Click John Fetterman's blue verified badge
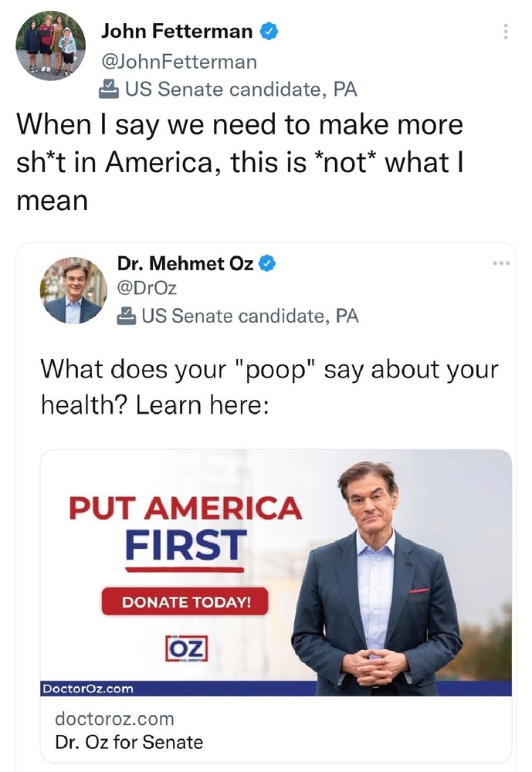This screenshot has height=772, width=532. point(269,32)
